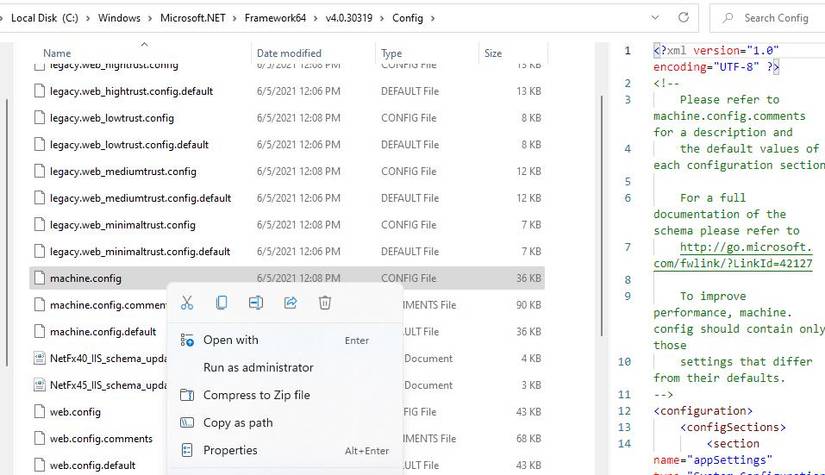Click the refresh icon in address bar
The height and width of the screenshot is (475, 825).
click(683, 17)
